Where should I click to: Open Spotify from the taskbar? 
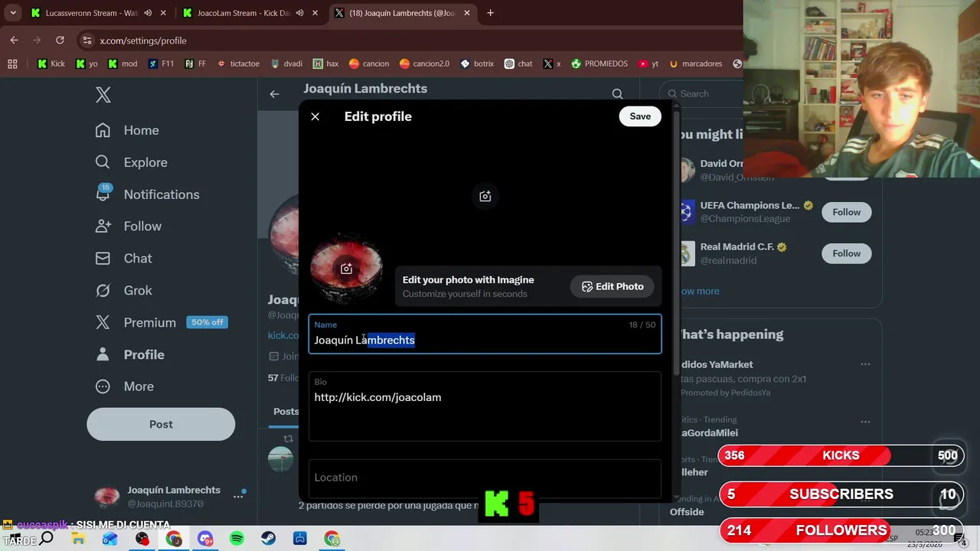pyautogui.click(x=237, y=539)
